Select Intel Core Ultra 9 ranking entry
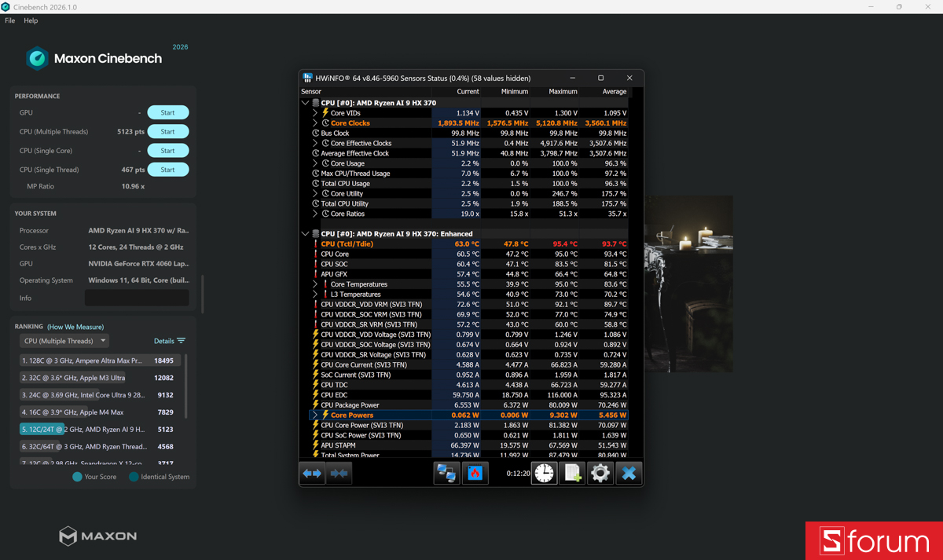Viewport: 943px width, 560px height. (x=101, y=395)
